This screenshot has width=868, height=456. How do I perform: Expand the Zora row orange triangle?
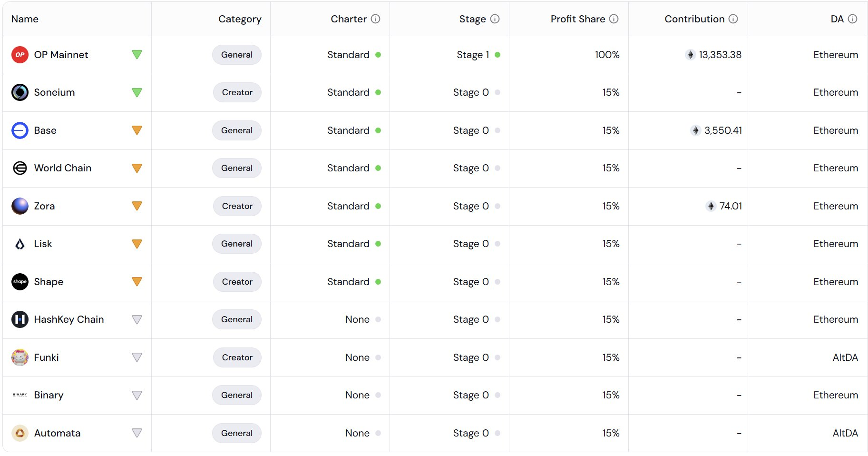point(137,206)
